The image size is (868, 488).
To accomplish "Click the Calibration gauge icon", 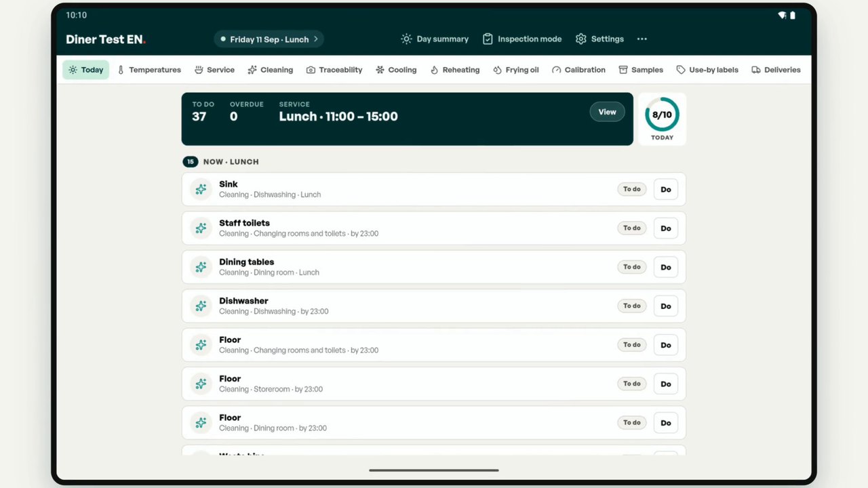I will coord(557,70).
